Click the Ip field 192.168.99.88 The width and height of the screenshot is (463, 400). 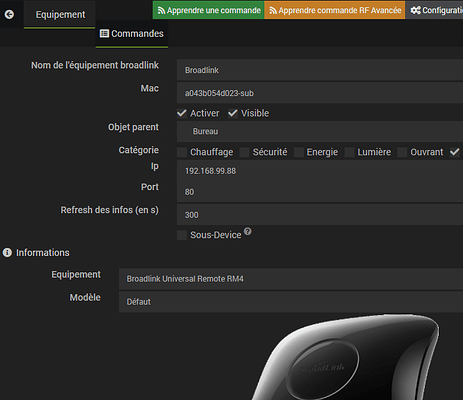(x=320, y=171)
